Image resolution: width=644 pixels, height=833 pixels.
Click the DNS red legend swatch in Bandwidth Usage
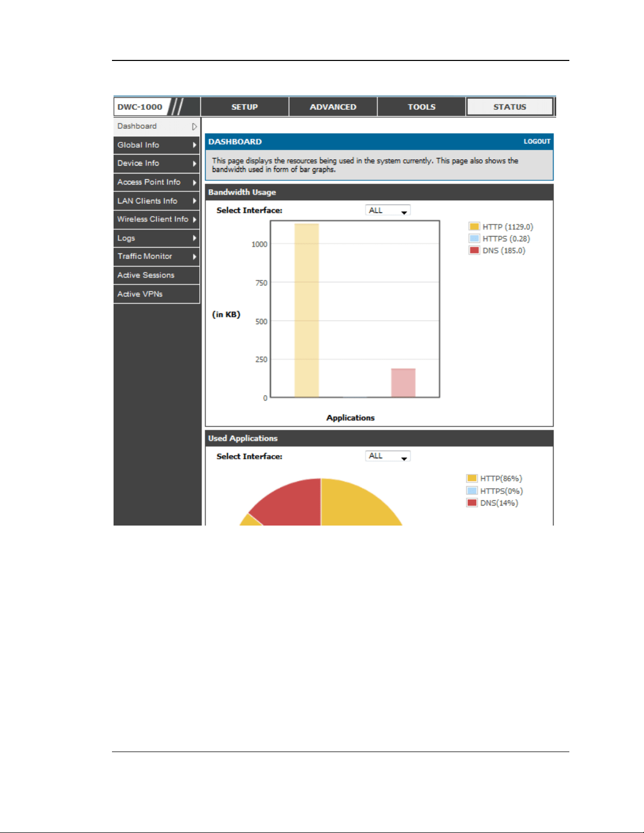pyautogui.click(x=474, y=250)
